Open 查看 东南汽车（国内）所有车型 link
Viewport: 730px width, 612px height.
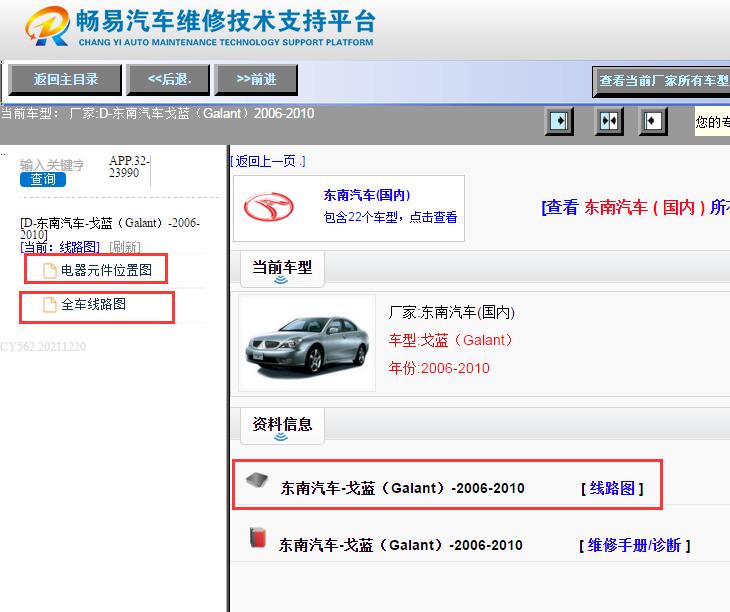[x=635, y=207]
